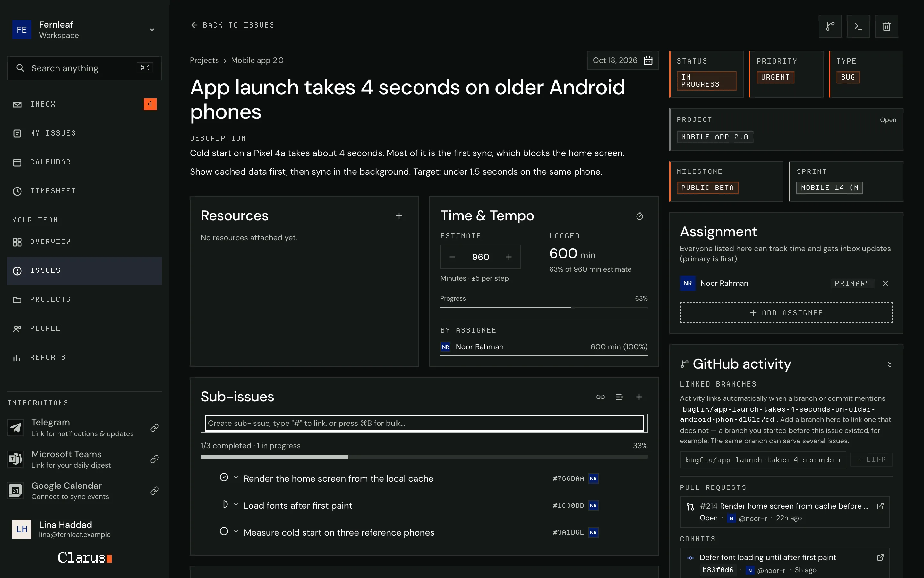Image resolution: width=924 pixels, height=578 pixels.
Task: Connect the Google Calendar integration link icon
Action: 155,490
